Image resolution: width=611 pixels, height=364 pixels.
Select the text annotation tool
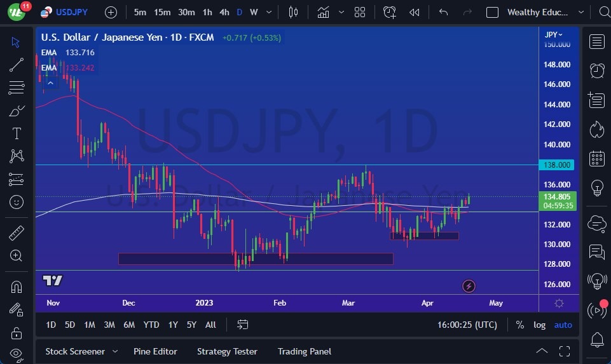17,133
